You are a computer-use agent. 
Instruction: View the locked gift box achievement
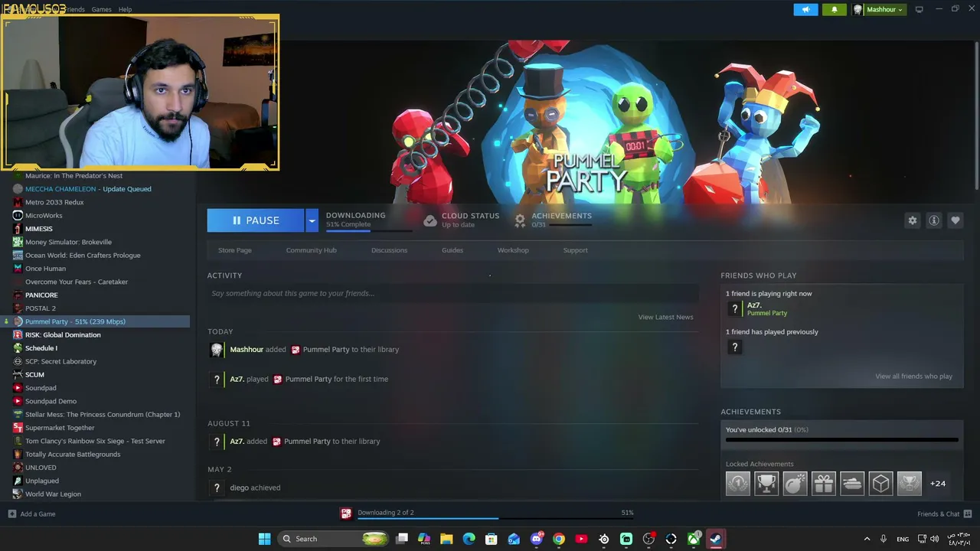coord(824,484)
